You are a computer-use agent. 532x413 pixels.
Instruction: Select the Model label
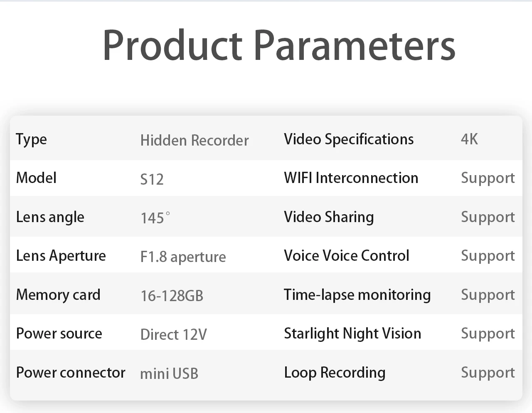(36, 178)
